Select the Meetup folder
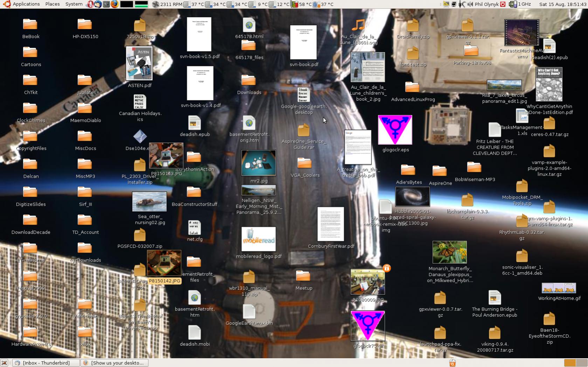The height and width of the screenshot is (367, 588). pyautogui.click(x=304, y=280)
